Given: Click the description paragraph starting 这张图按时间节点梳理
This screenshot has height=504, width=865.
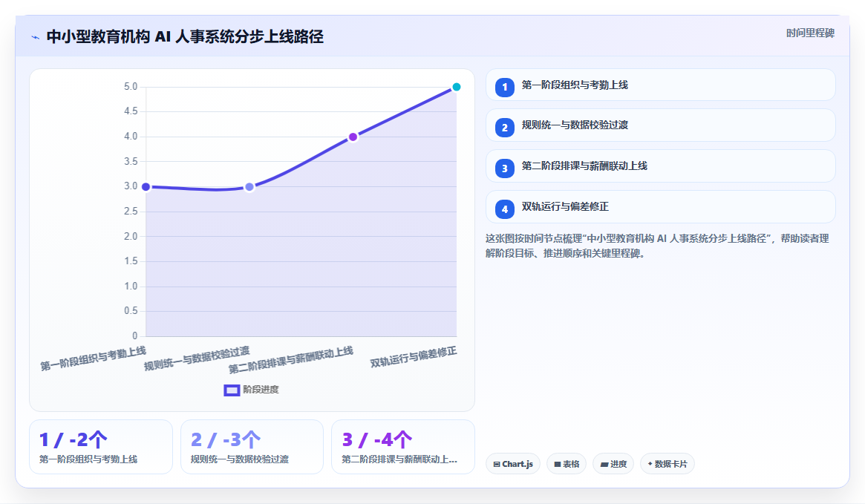Looking at the screenshot, I should 657,246.
